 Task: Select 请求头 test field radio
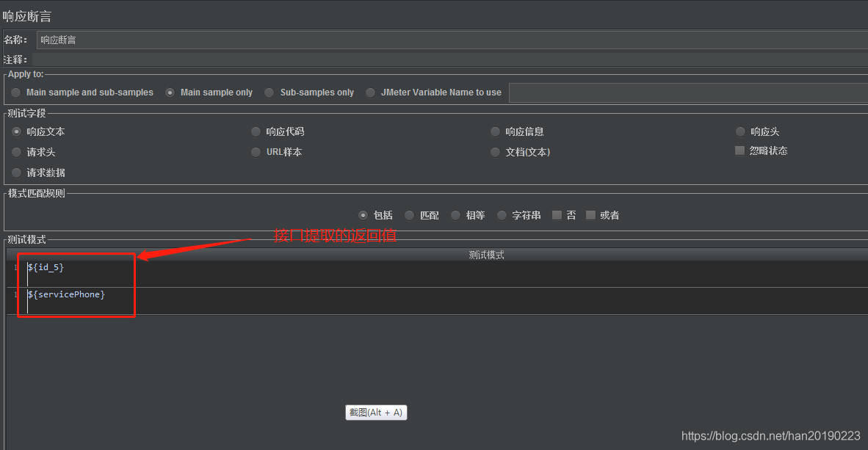coord(17,152)
